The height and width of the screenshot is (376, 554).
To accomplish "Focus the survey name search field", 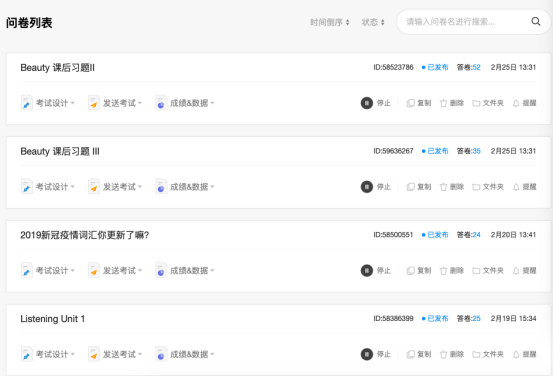I will coord(466,22).
